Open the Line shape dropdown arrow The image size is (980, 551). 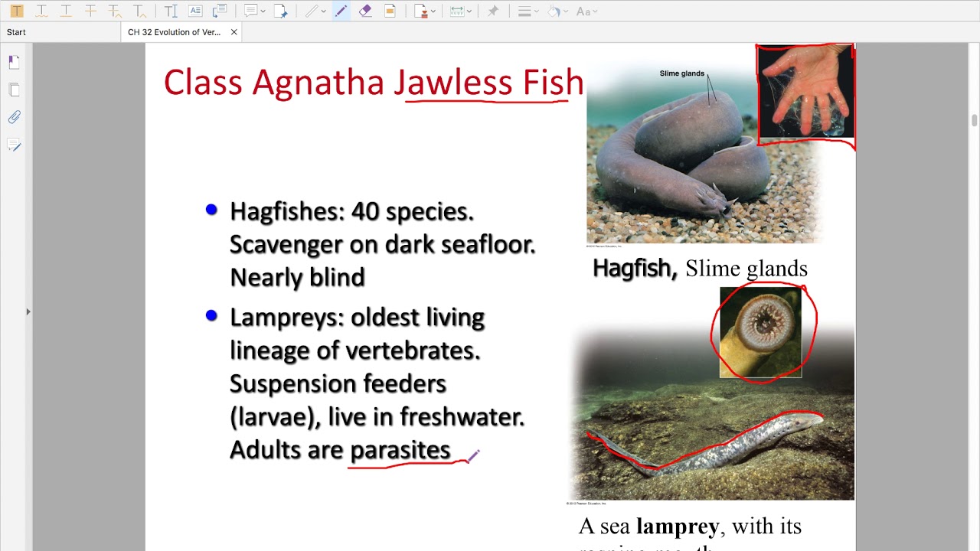coord(324,11)
